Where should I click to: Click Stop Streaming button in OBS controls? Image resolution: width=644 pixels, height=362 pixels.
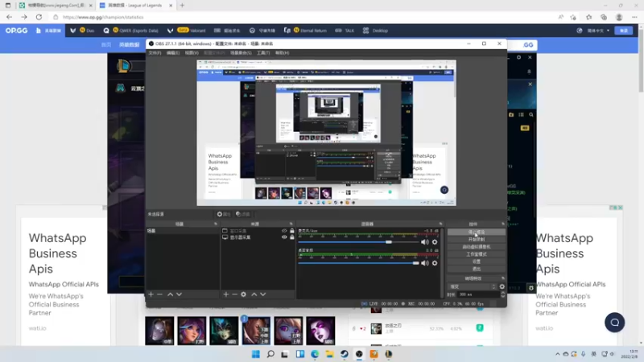476,232
